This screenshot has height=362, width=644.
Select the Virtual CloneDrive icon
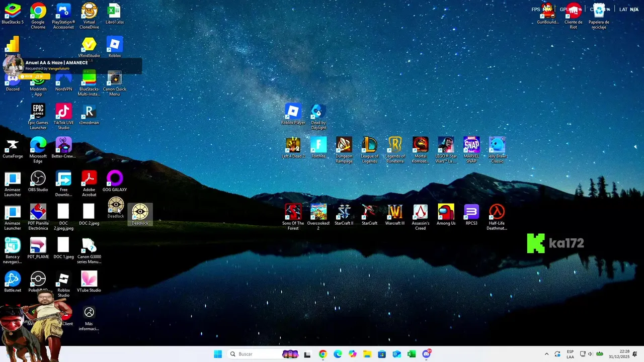pyautogui.click(x=89, y=16)
